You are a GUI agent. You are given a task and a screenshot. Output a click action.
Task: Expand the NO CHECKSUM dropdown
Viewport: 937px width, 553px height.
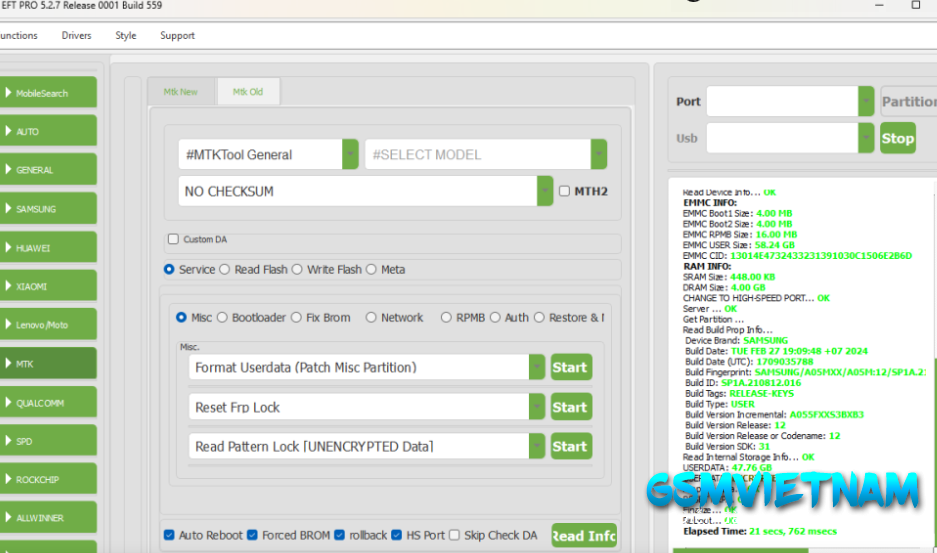(x=545, y=191)
